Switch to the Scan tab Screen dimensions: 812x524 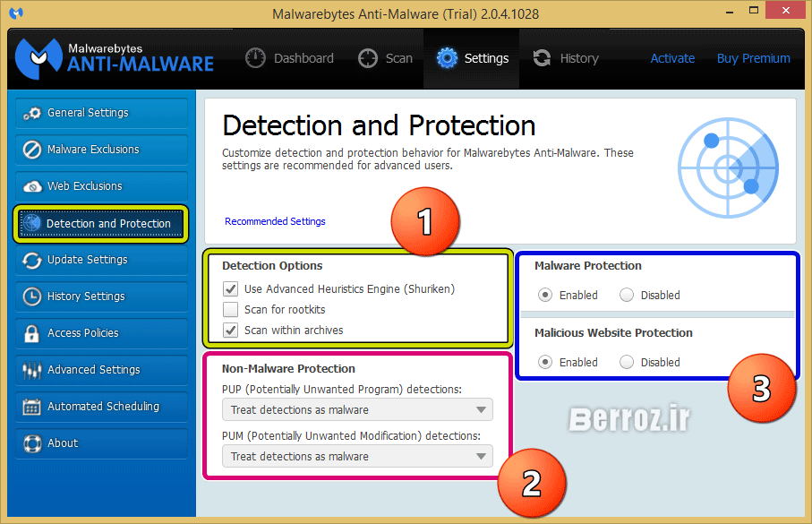point(385,58)
